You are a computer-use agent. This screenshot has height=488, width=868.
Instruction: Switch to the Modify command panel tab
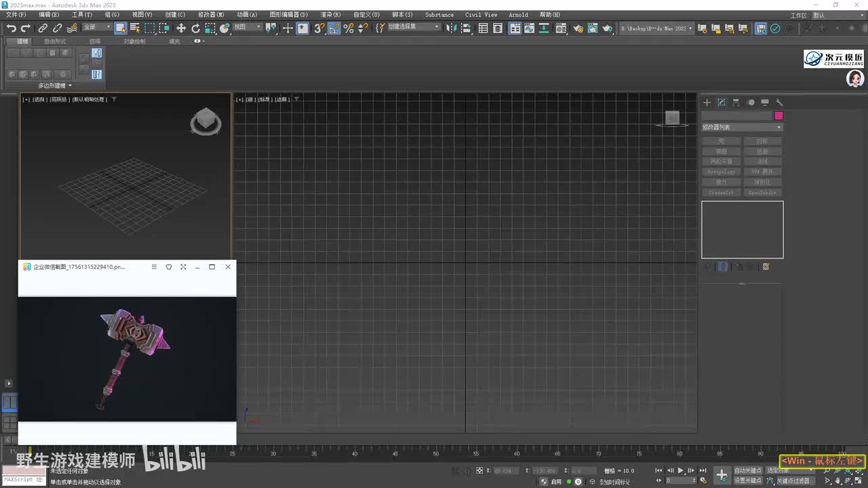722,102
